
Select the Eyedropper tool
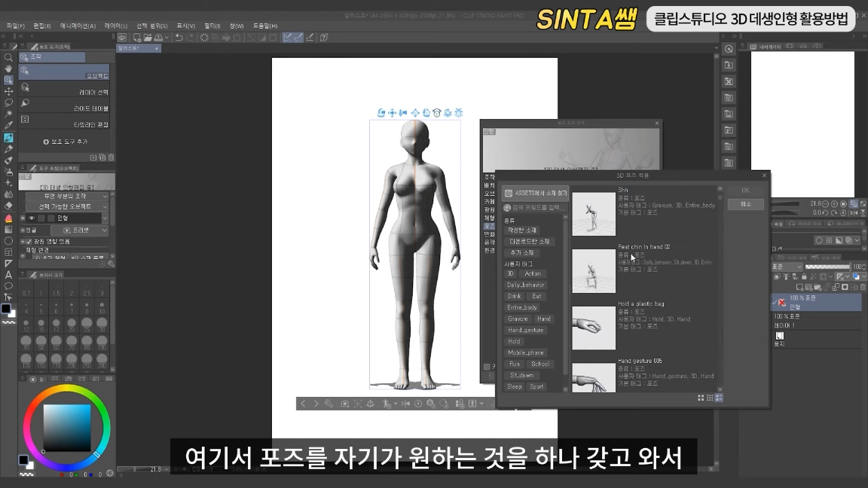tap(8, 126)
